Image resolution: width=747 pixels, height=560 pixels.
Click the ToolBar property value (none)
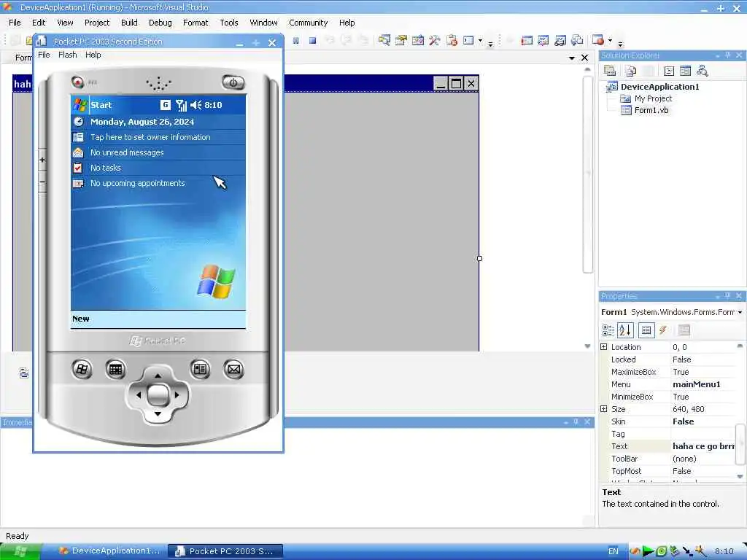703,459
